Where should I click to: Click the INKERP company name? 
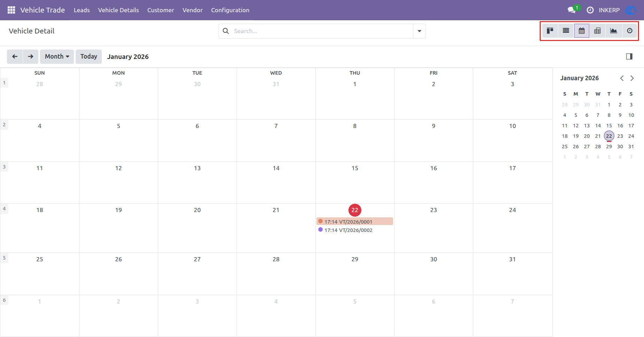coord(609,10)
